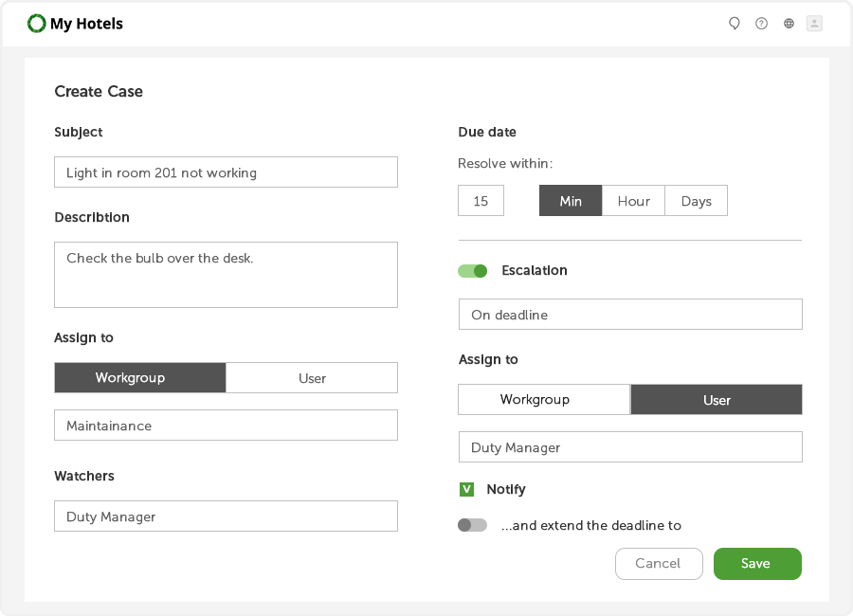Click the Subject input field

[x=226, y=172]
